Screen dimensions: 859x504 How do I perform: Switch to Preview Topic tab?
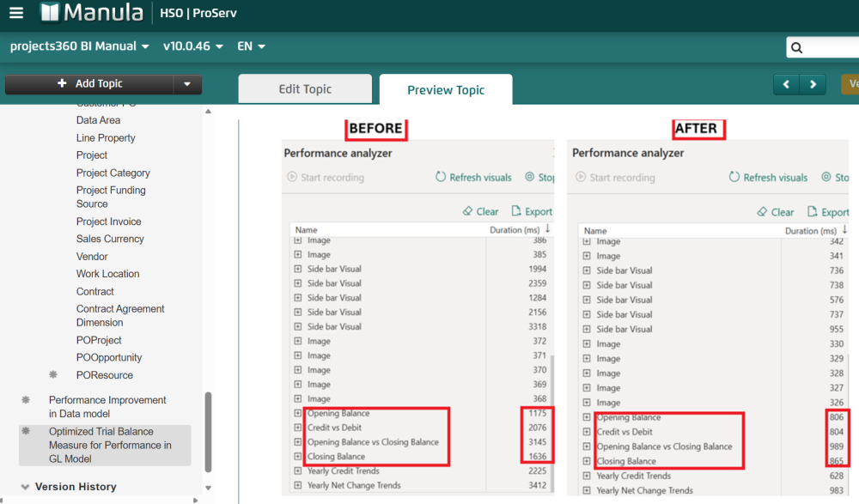point(446,90)
